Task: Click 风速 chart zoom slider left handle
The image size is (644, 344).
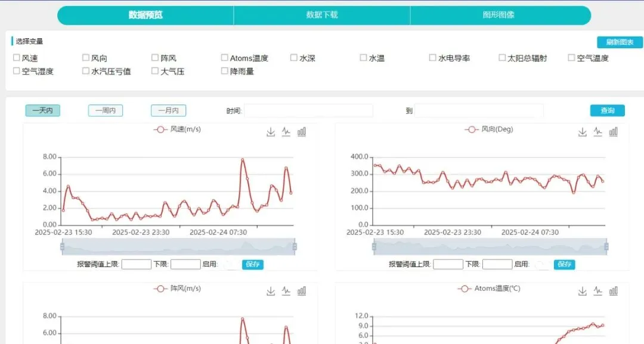Action: pyautogui.click(x=63, y=247)
